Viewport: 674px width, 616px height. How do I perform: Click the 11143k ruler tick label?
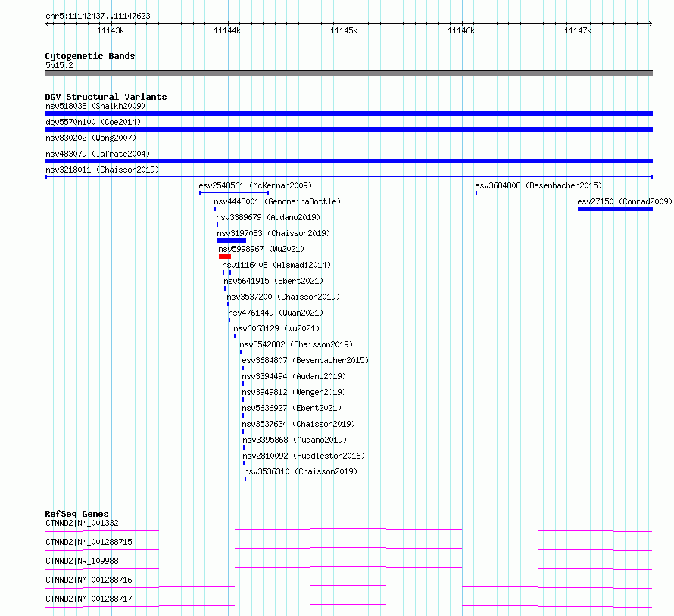point(111,30)
